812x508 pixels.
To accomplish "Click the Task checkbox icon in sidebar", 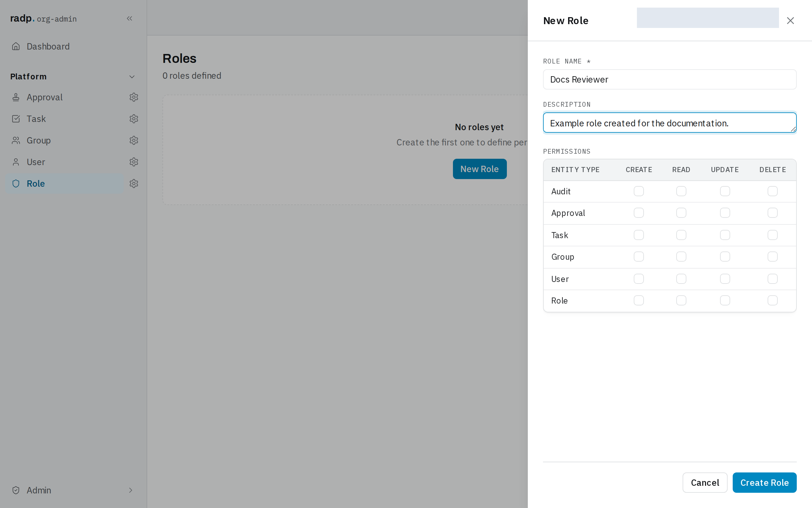I will tap(16, 119).
